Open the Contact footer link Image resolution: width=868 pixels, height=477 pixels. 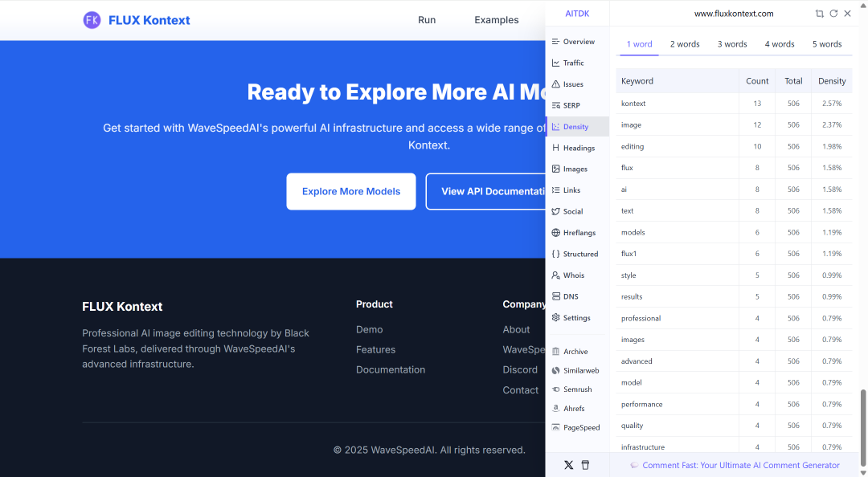pyautogui.click(x=520, y=390)
